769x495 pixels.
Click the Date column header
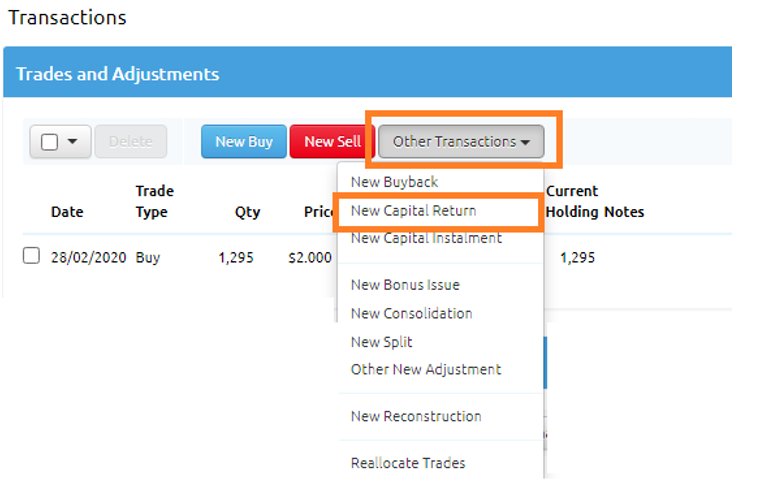point(67,212)
